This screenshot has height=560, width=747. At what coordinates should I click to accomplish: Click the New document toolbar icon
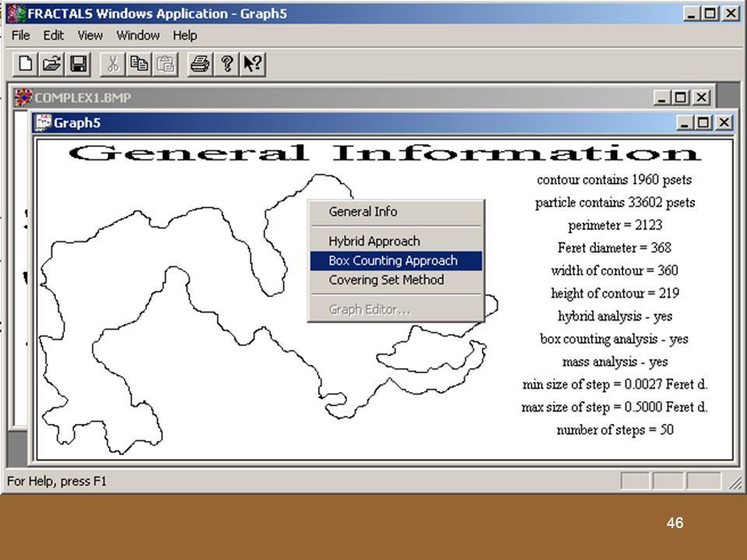(x=25, y=64)
